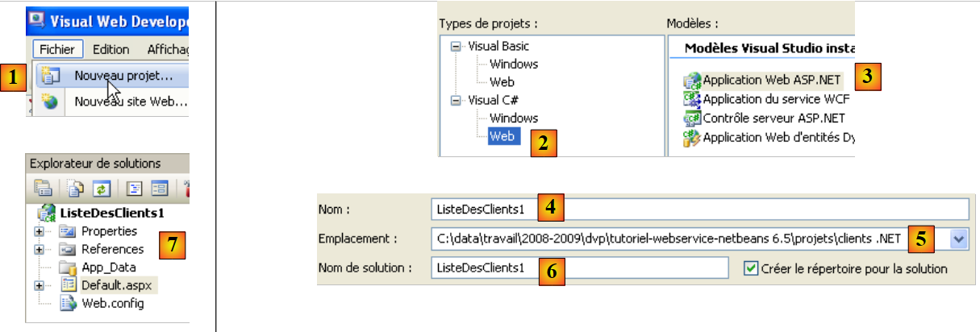The width and height of the screenshot is (980, 332).
Task: Open the Fichier menu
Action: (56, 49)
